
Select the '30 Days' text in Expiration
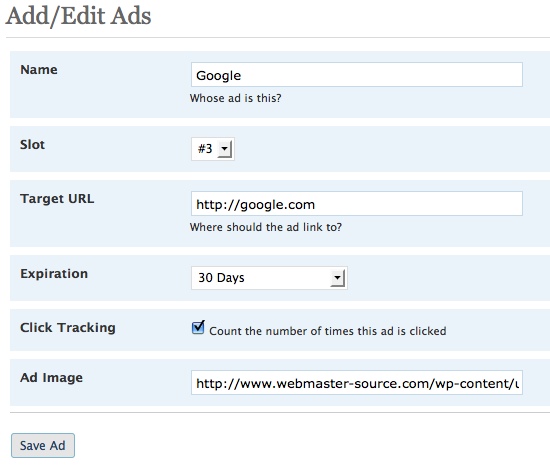click(221, 278)
